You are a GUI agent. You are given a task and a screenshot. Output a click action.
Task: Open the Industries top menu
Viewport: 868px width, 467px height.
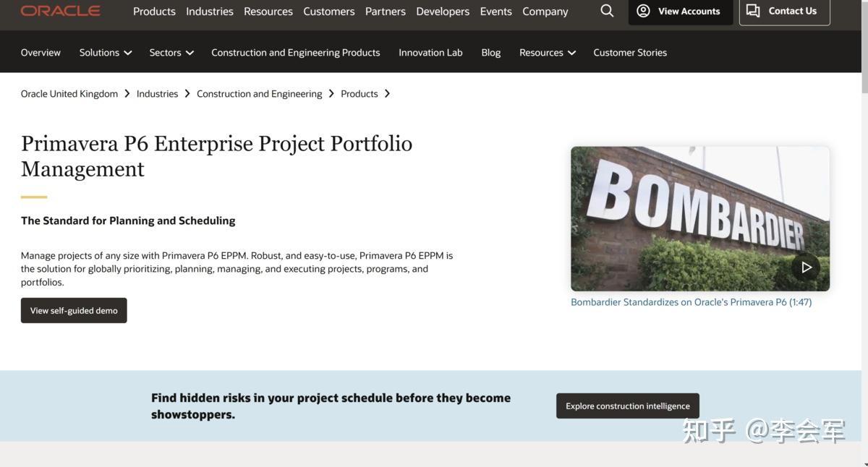[x=210, y=12]
